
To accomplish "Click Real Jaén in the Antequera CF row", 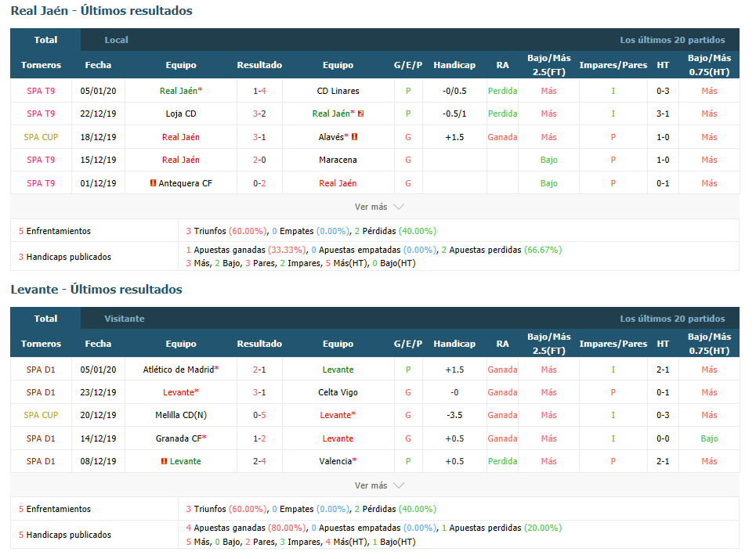I will tap(338, 183).
